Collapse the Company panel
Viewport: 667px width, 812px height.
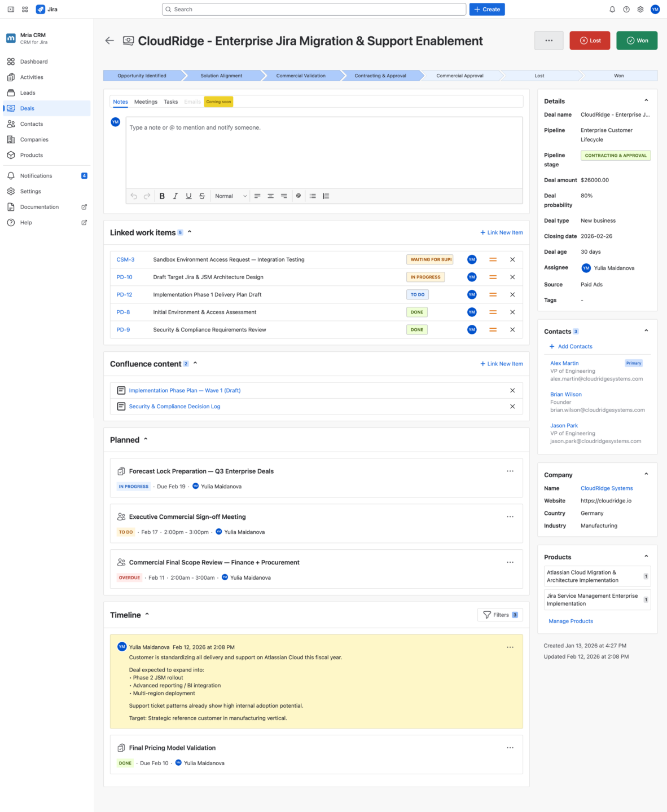tap(646, 474)
